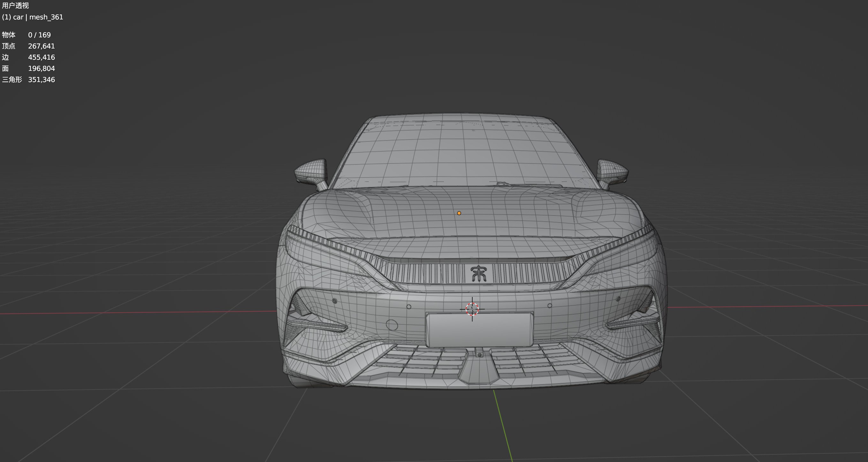Click the "(1) car | mesh_361" label
Viewport: 868px width, 462px height.
coord(32,17)
